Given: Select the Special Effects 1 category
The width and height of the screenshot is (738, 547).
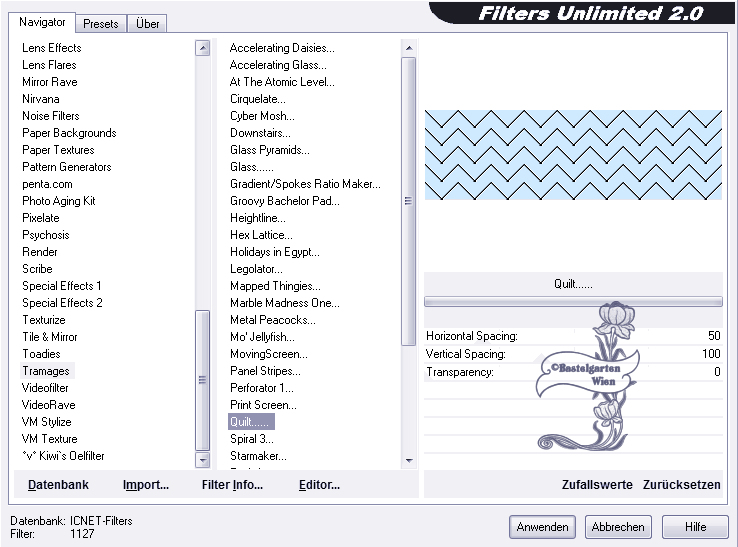Looking at the screenshot, I should click(62, 286).
